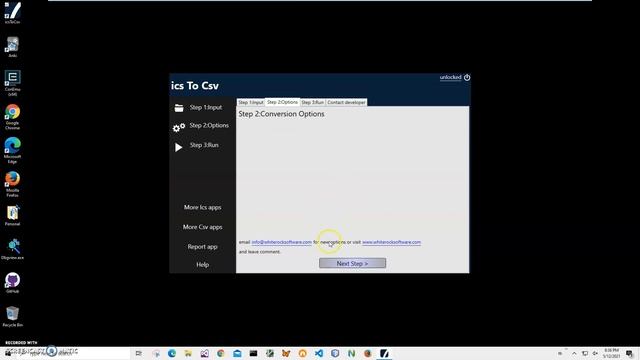640x360 pixels.
Task: Click the unlocked link in header
Action: click(x=450, y=77)
